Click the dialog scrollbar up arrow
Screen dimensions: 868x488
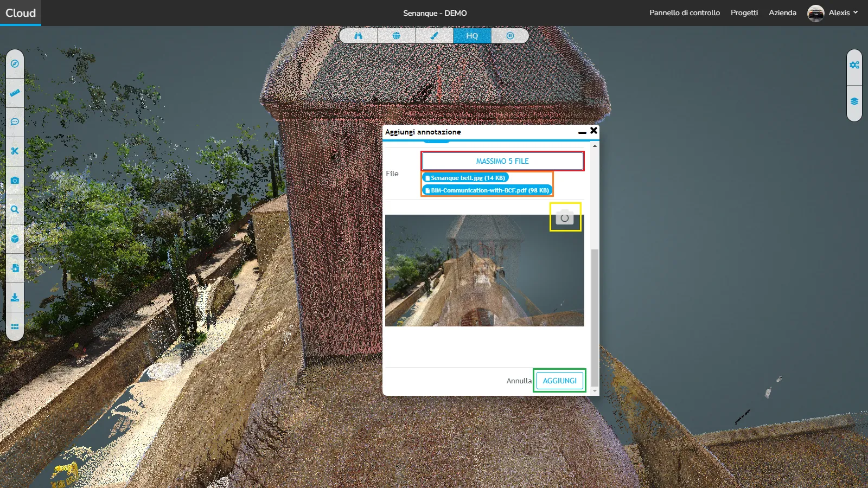[595, 146]
